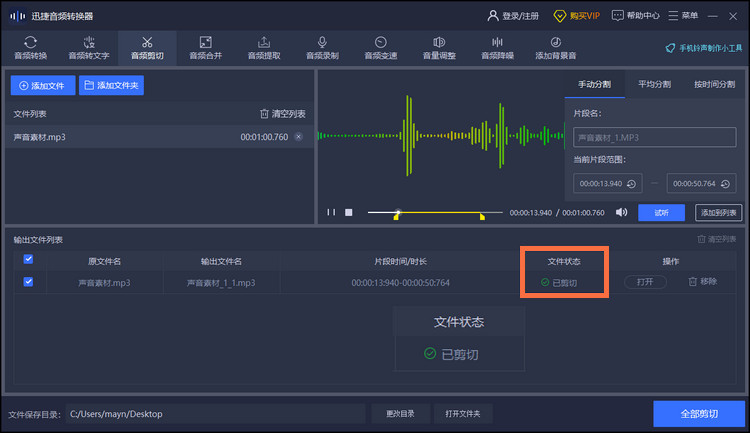Click the 试听 preview button
Viewport: 750px width, 433px height.
coord(662,212)
